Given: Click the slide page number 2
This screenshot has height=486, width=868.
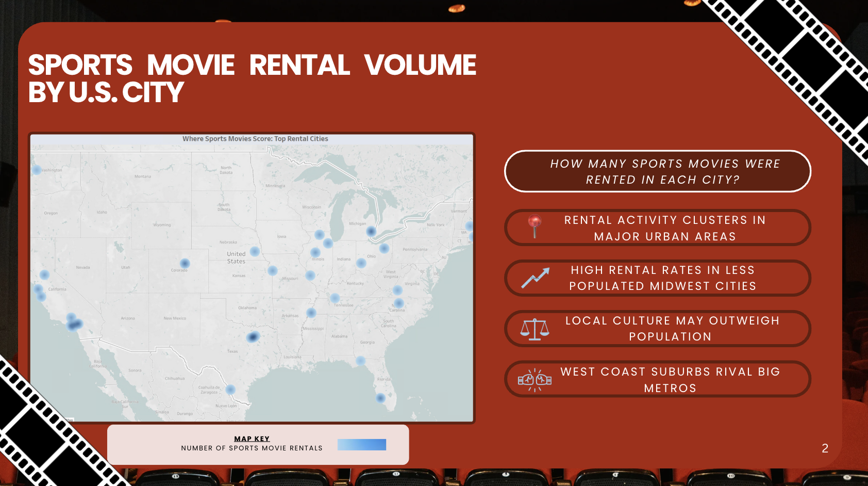Looking at the screenshot, I should [825, 448].
